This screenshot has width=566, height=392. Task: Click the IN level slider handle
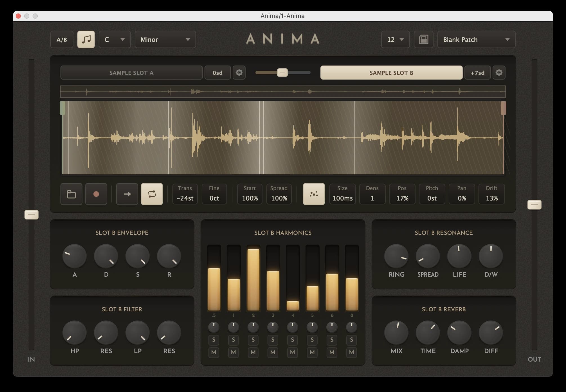[32, 215]
